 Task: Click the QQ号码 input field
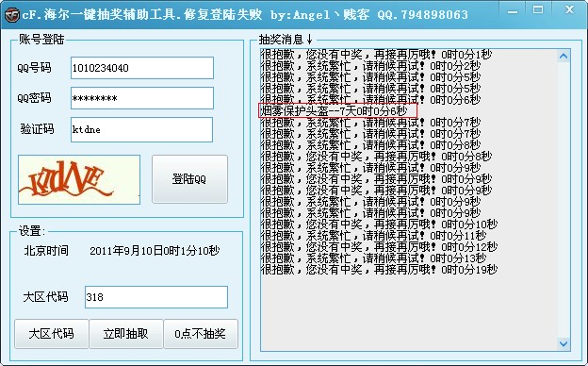click(142, 68)
